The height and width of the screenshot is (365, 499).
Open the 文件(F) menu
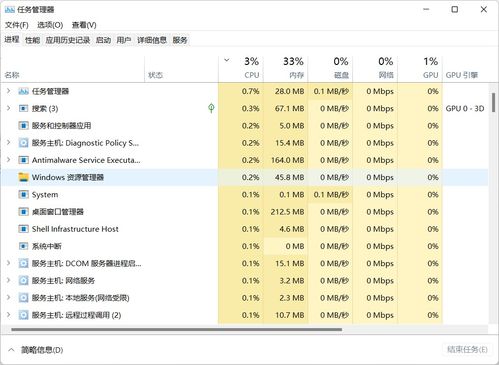tap(17, 25)
